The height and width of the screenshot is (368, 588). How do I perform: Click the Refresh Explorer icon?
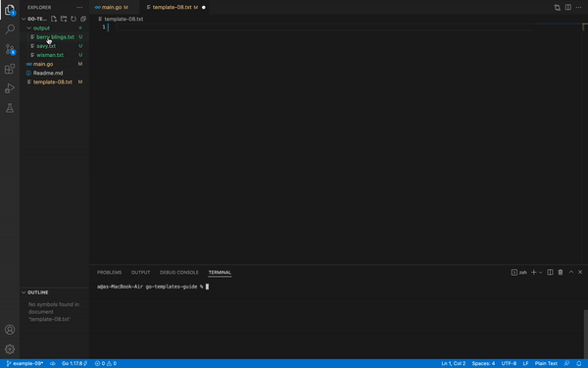[x=73, y=19]
